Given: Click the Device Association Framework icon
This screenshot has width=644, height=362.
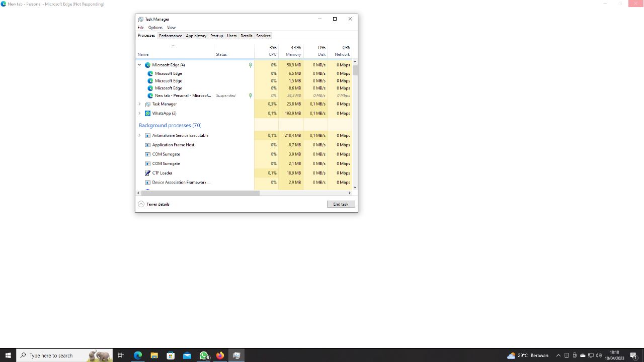Looking at the screenshot, I should [x=147, y=183].
